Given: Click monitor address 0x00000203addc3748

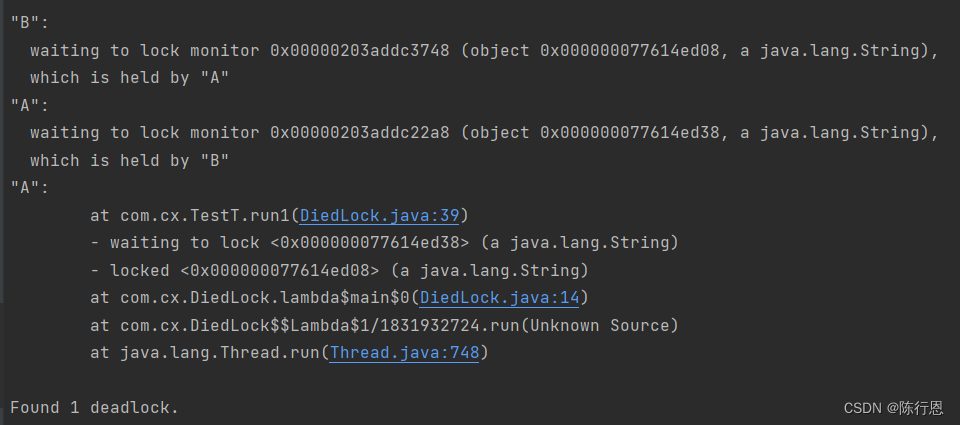Looking at the screenshot, I should pos(359,50).
